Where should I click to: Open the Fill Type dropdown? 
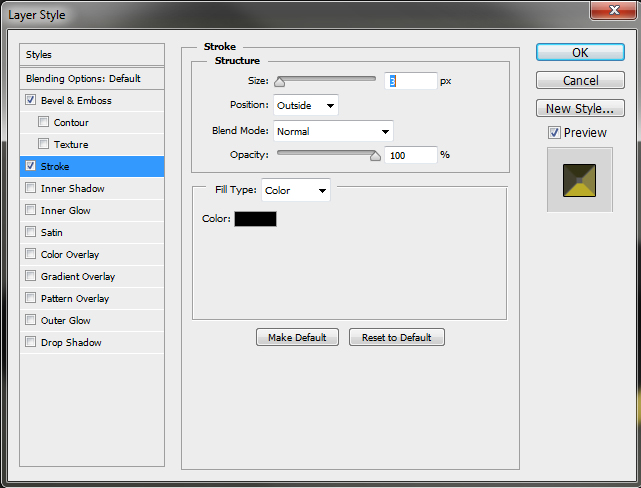(295, 190)
